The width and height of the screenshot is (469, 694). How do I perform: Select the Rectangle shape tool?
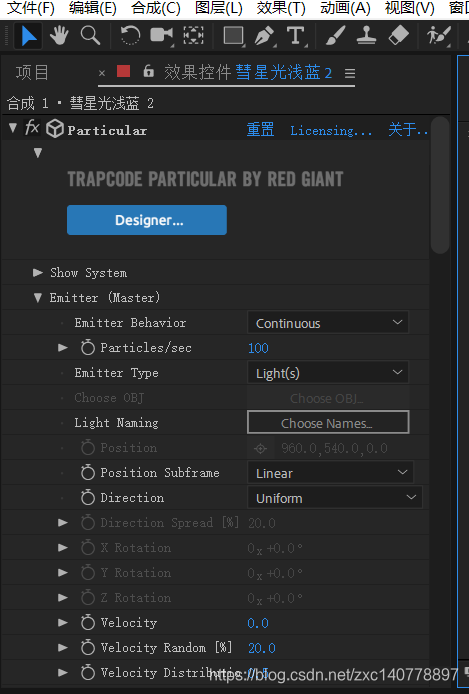coord(234,36)
